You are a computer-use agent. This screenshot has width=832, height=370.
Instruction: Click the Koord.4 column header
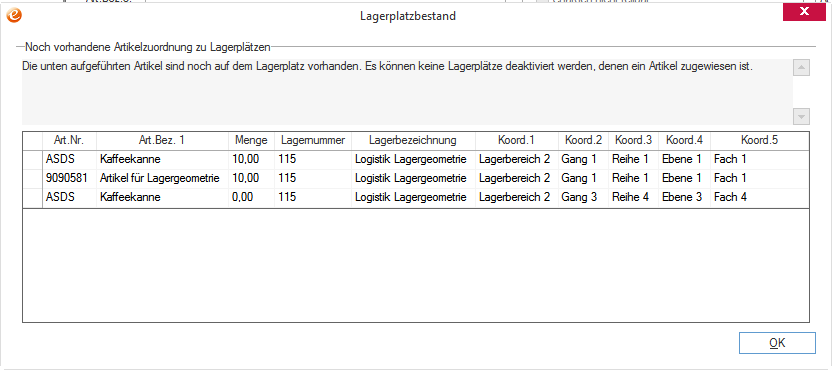click(x=684, y=141)
